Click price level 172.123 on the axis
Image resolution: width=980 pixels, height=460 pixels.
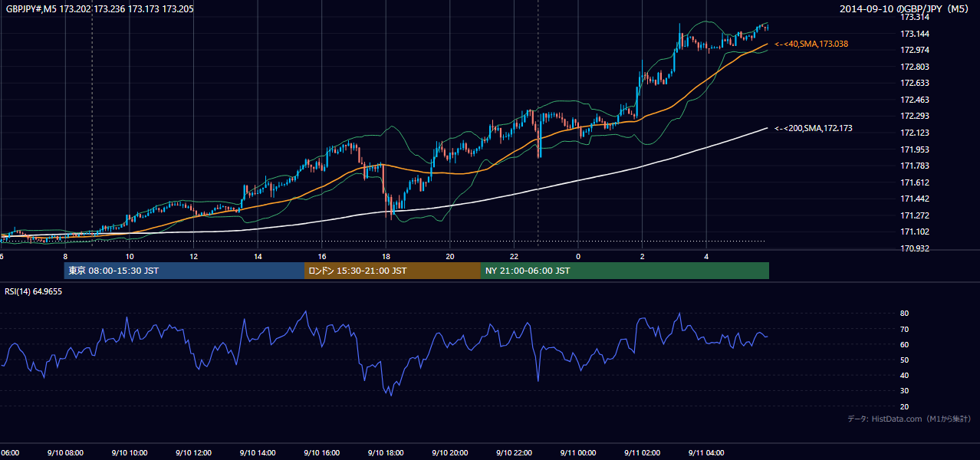pyautogui.click(x=915, y=133)
